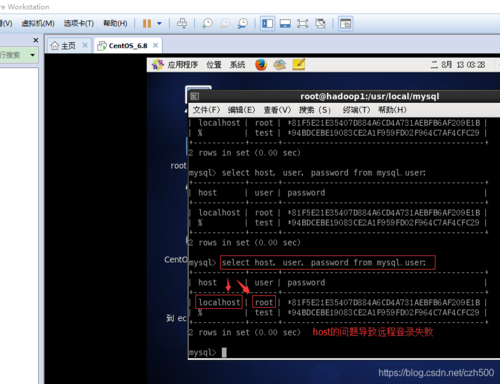Click the root@hadoop1:/usr/local/mysql title bar
This screenshot has width=500, height=384.
pos(369,96)
